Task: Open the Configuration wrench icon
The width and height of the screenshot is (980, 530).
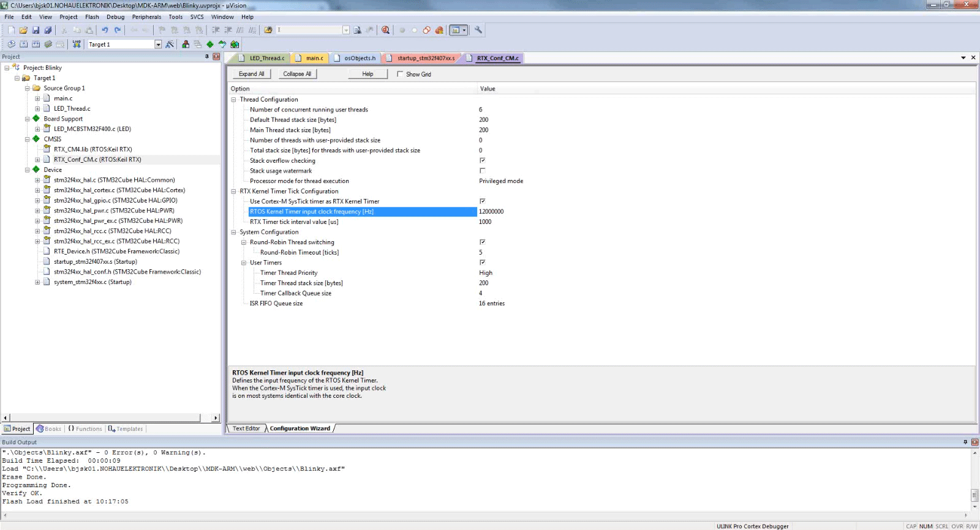Action: tap(478, 30)
